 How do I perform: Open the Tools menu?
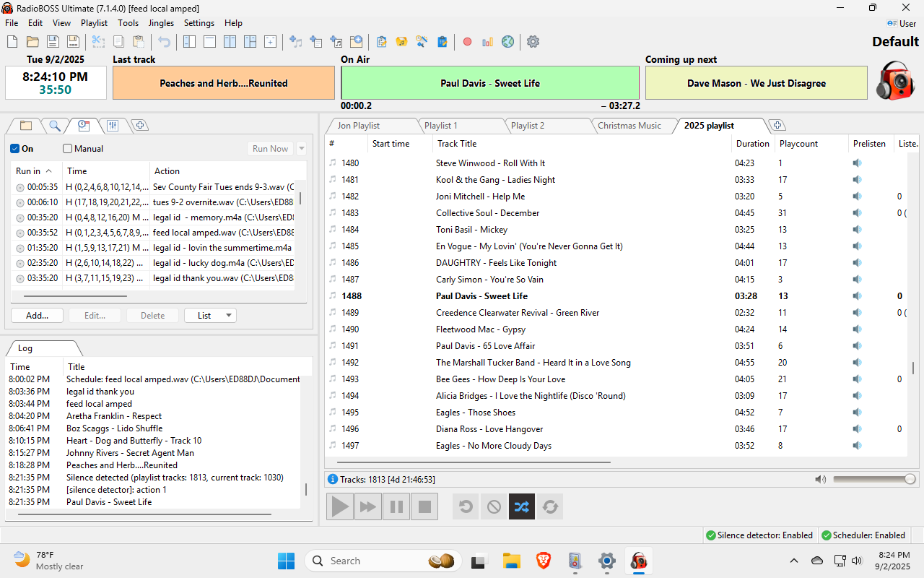pos(128,23)
